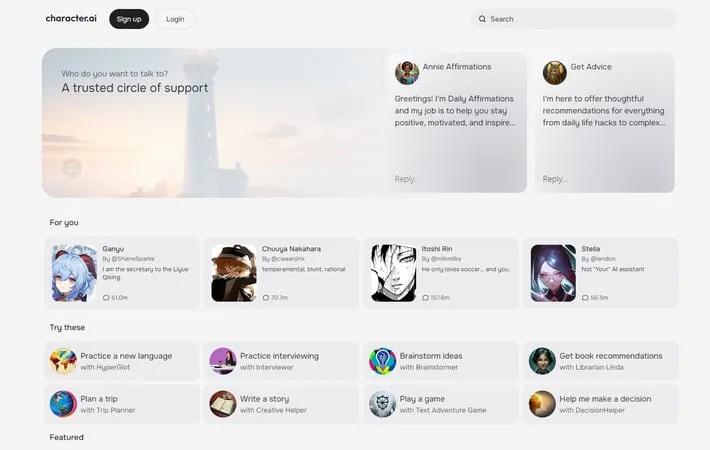The image size is (710, 450).
Task: Click the Sign up button
Action: [x=129, y=19]
